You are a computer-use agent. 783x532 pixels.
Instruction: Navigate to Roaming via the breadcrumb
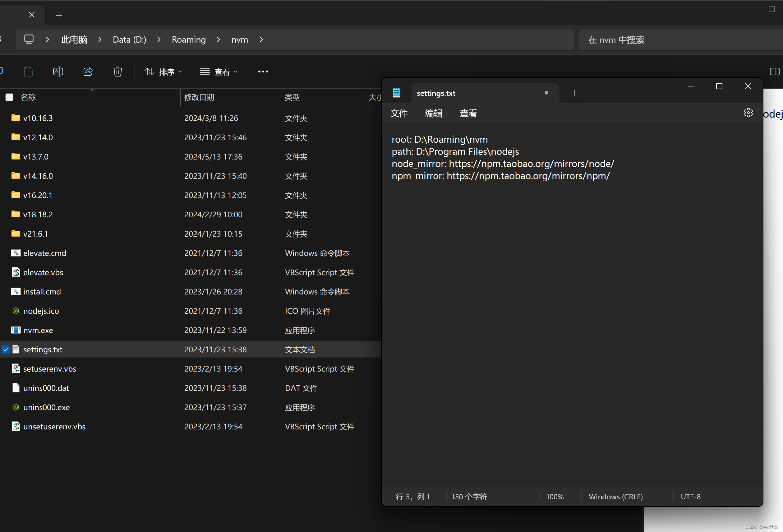click(188, 39)
